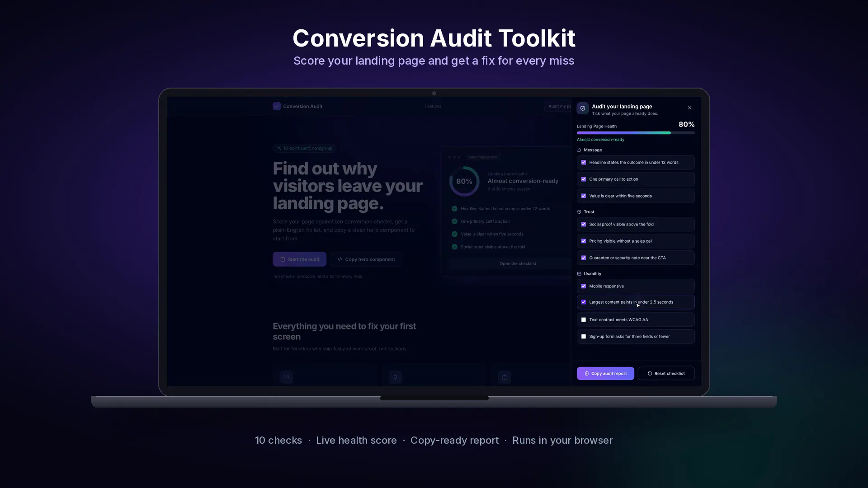The height and width of the screenshot is (488, 868).
Task: Click the Almost conversion-ready status text
Action: click(x=600, y=140)
